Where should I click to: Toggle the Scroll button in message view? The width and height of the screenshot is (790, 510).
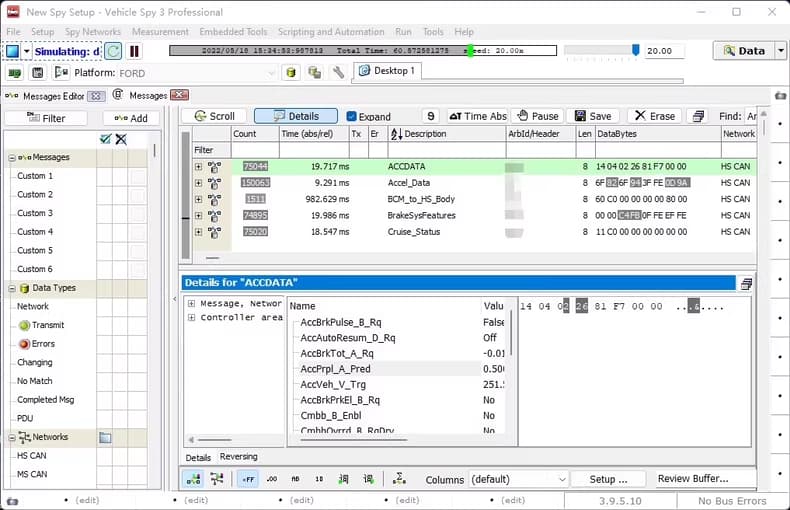pyautogui.click(x=213, y=116)
